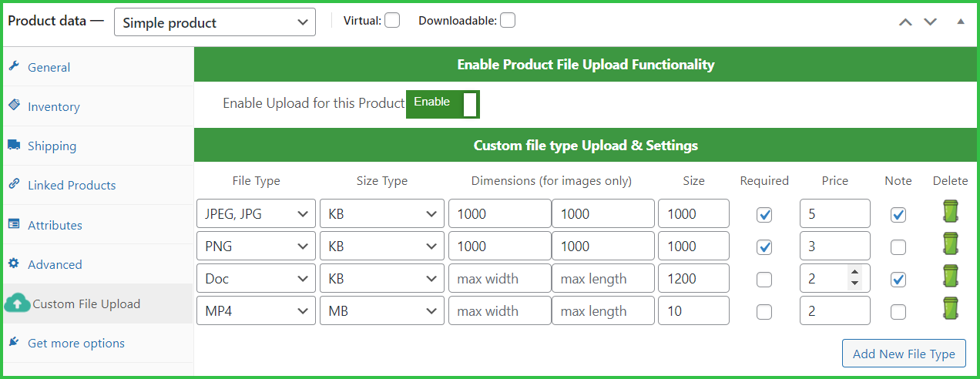Tick the Downloadable checkbox
Screen dimensions: 980x379
click(x=507, y=21)
